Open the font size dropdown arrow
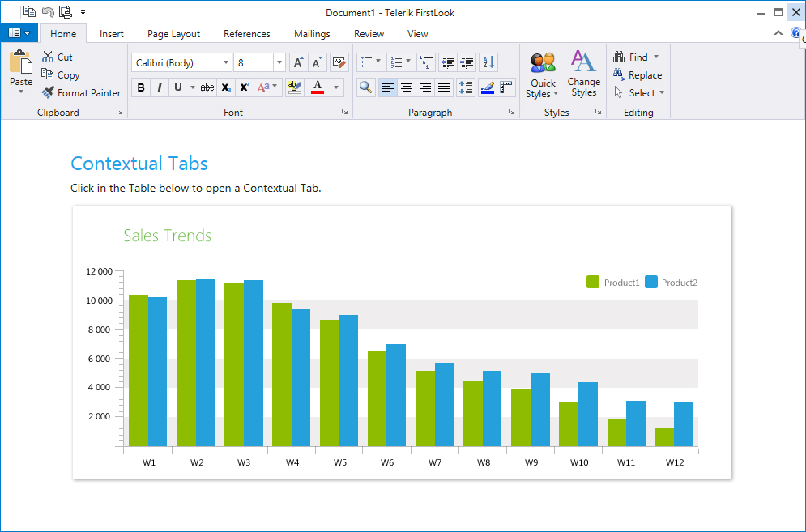 pos(279,62)
